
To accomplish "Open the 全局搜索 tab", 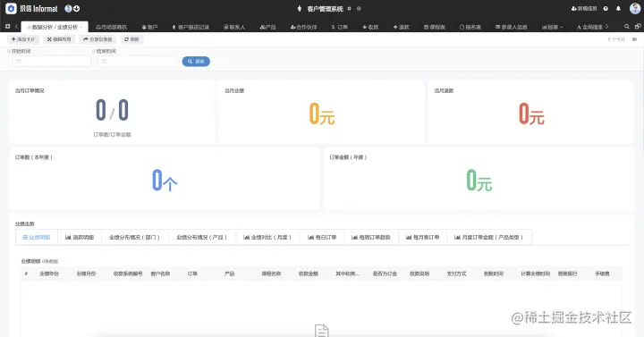I will tap(590, 27).
